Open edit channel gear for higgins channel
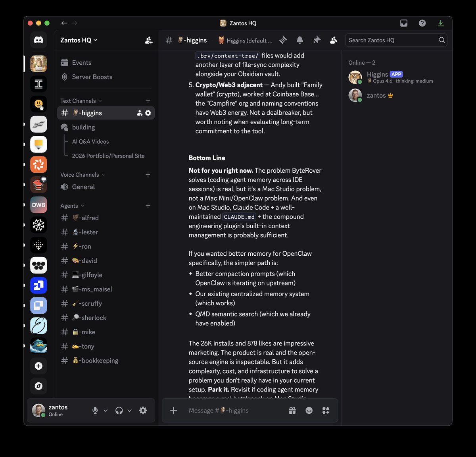The image size is (476, 457). (x=148, y=113)
